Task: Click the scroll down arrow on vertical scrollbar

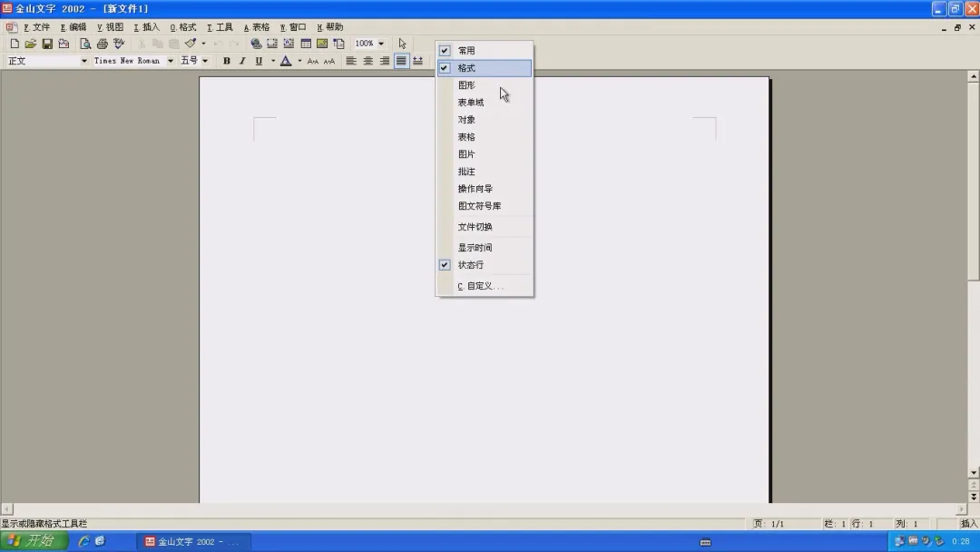Action: point(974,473)
